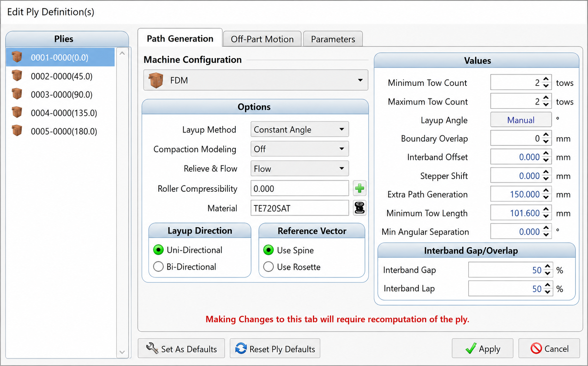Click the Reset Ply Defaults button
Image resolution: width=588 pixels, height=366 pixels.
[x=275, y=349]
